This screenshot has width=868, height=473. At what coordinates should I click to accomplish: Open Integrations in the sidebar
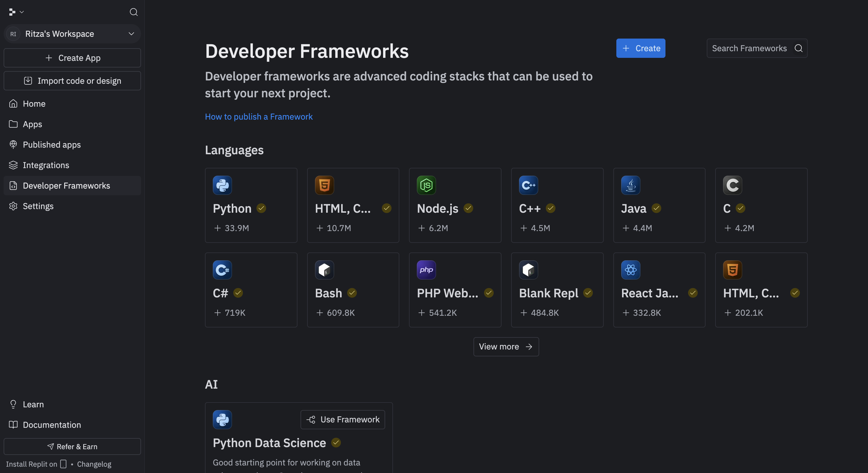coord(46,165)
